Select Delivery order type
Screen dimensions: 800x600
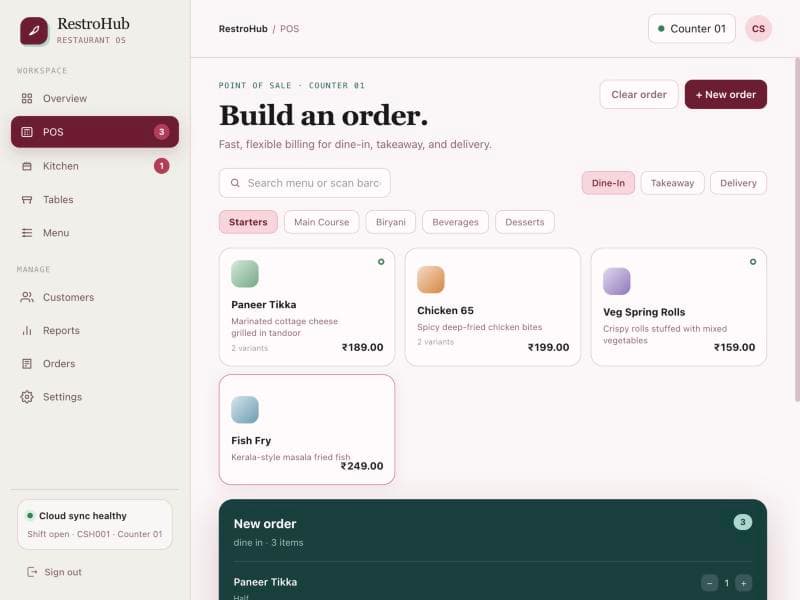point(738,183)
